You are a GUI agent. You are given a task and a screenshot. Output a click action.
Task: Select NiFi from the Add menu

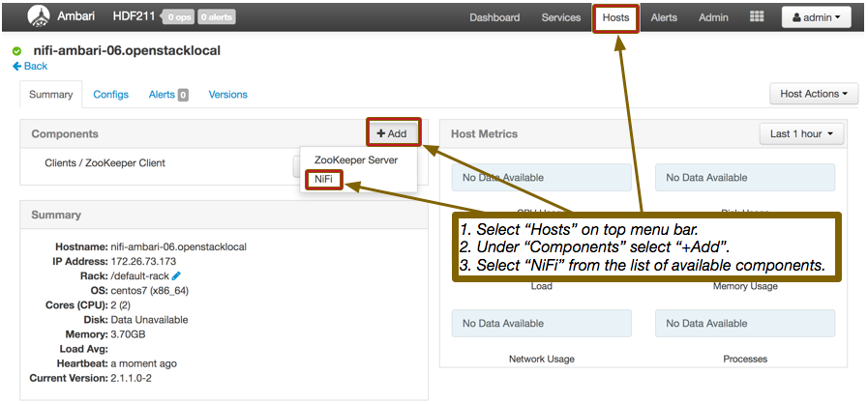click(x=322, y=180)
